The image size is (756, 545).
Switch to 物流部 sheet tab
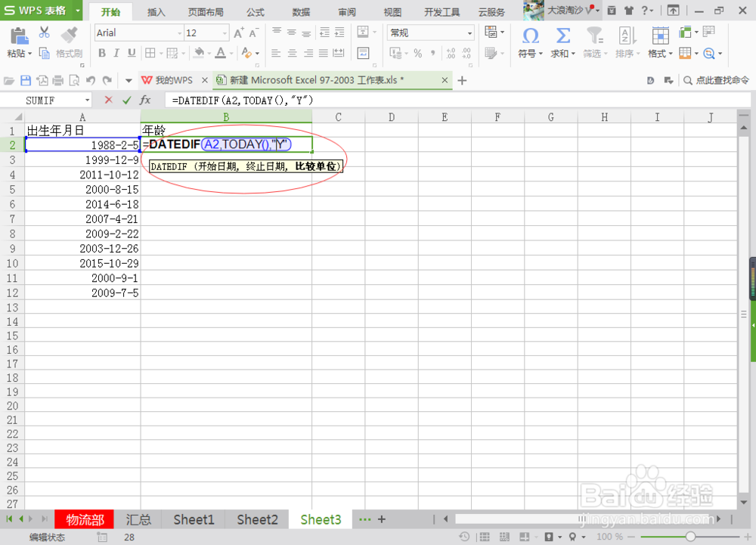click(x=85, y=519)
